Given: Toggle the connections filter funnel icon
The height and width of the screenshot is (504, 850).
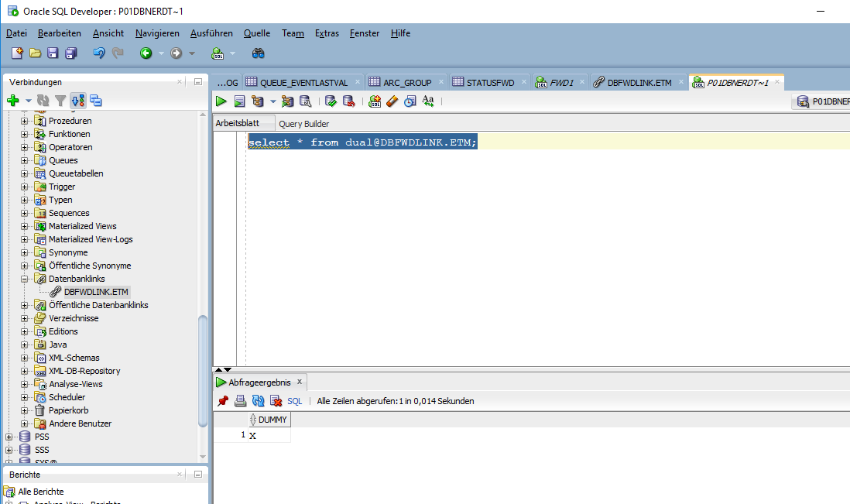Looking at the screenshot, I should 60,101.
